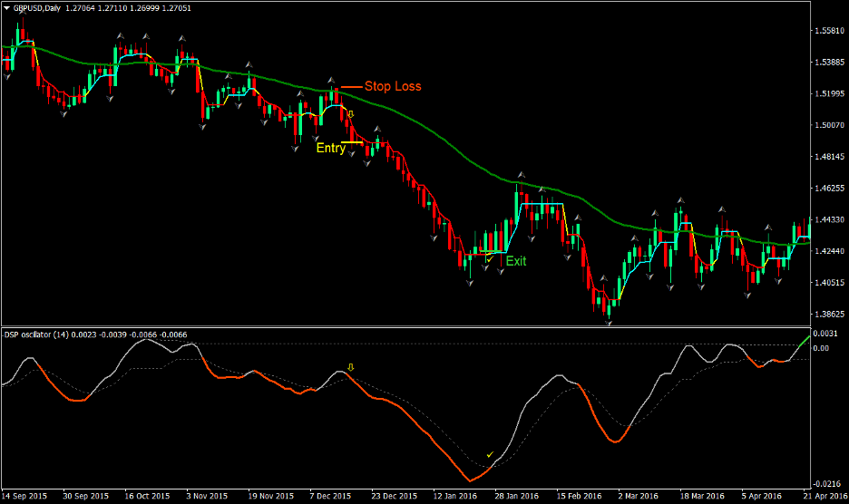The image size is (849, 504).
Task: Click the yellow down arrow on the oscillator line
Action: (x=350, y=368)
